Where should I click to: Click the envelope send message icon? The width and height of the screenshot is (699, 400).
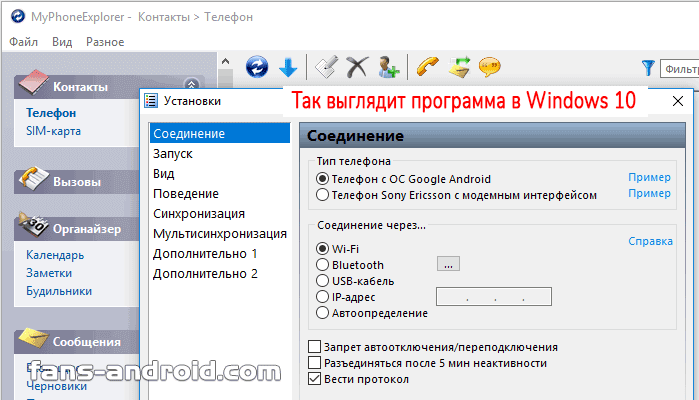(x=460, y=67)
